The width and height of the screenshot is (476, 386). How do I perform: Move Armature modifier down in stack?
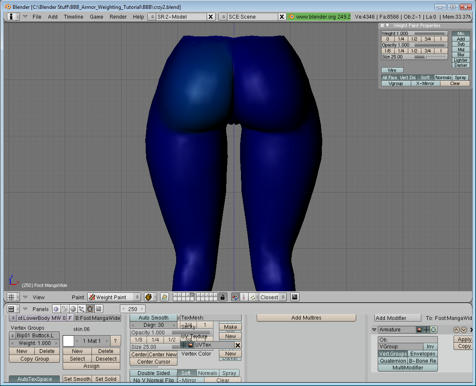463,330
